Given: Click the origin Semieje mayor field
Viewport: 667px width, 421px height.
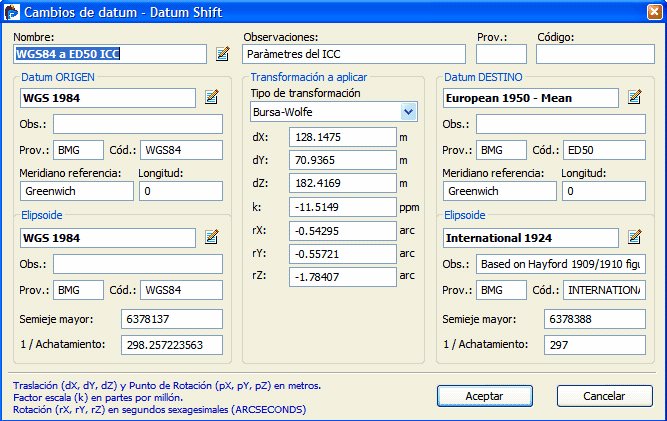Looking at the screenshot, I should pos(171,320).
